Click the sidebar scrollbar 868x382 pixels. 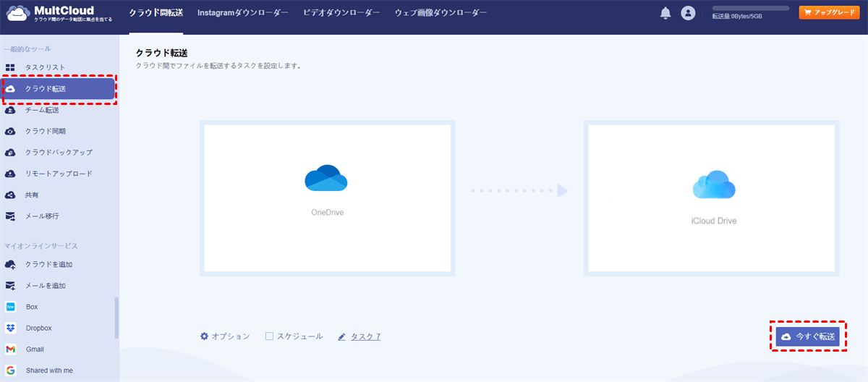pos(116,318)
